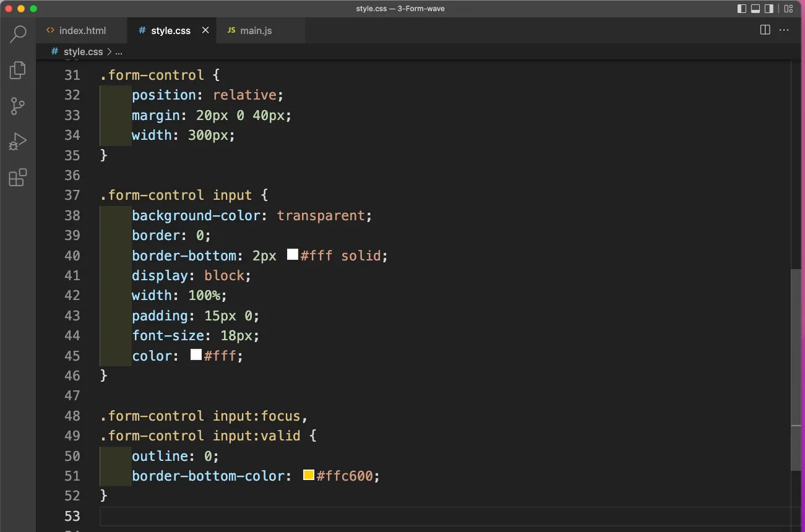Image resolution: width=805 pixels, height=532 pixels.
Task: Toggle the bottom panel layout button
Action: [x=755, y=9]
